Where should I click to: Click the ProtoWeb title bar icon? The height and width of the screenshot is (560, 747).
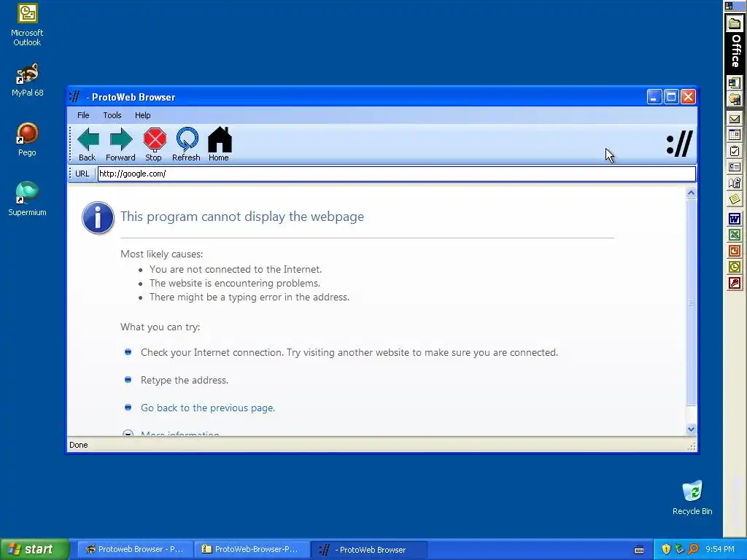tap(75, 97)
